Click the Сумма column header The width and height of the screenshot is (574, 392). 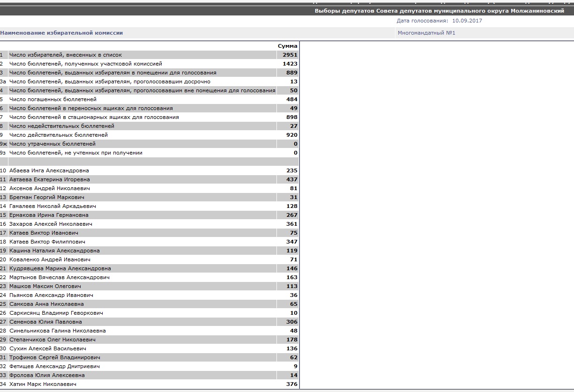click(287, 46)
